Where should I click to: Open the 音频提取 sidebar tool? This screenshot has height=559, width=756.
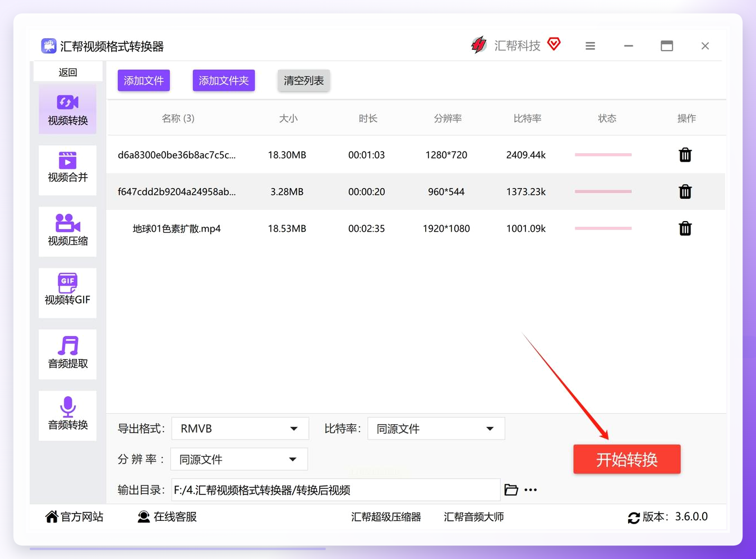click(67, 354)
